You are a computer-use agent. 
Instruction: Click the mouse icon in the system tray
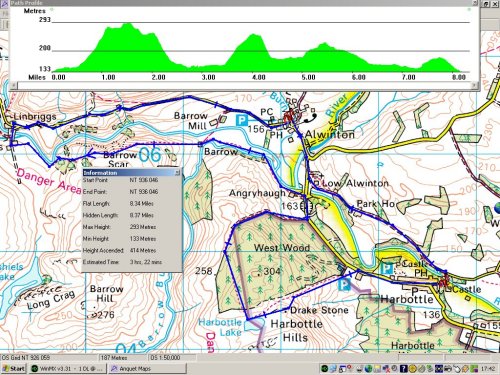coord(456,369)
